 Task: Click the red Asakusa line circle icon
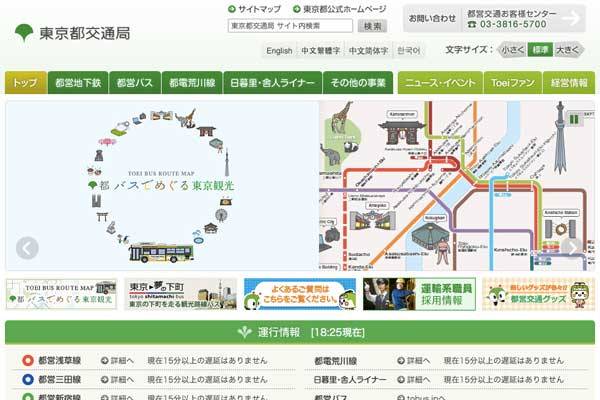click(28, 361)
